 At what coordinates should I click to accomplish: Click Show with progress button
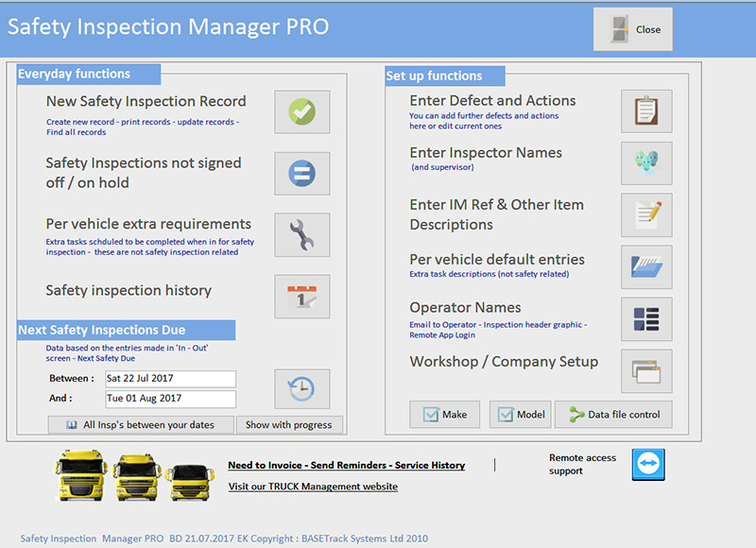(289, 425)
